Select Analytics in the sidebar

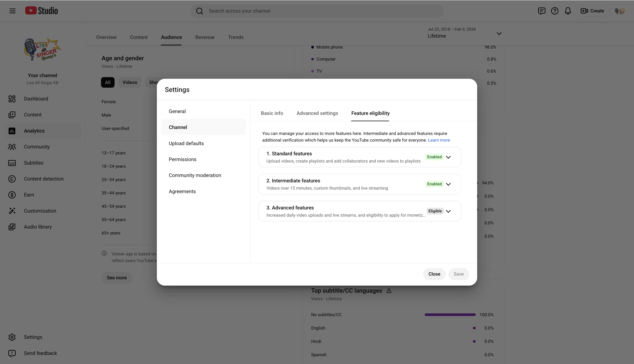point(42,131)
